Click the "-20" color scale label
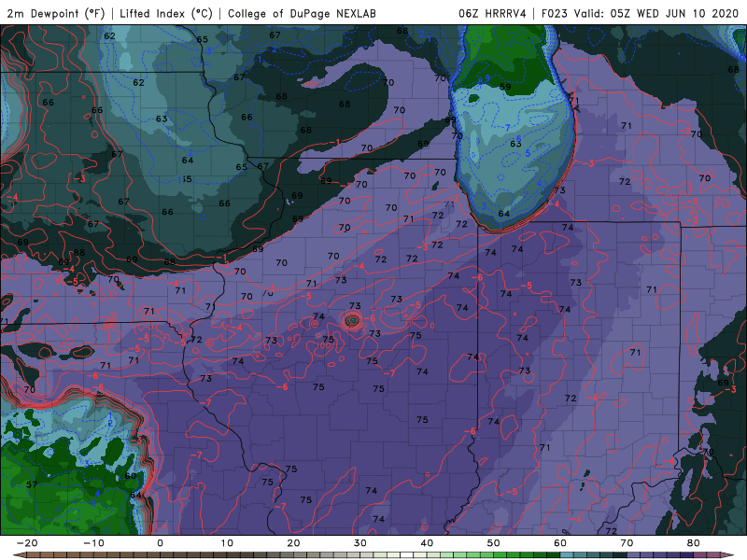The width and height of the screenshot is (747, 560). pos(27,543)
